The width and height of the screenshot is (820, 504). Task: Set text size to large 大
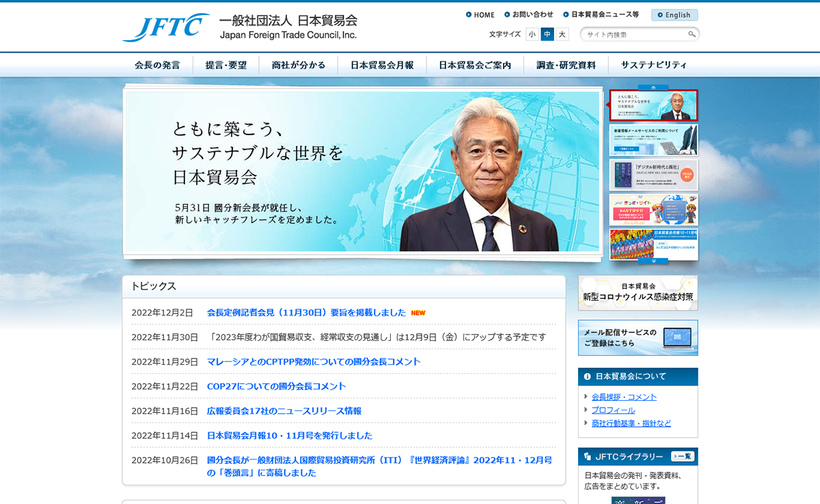562,34
